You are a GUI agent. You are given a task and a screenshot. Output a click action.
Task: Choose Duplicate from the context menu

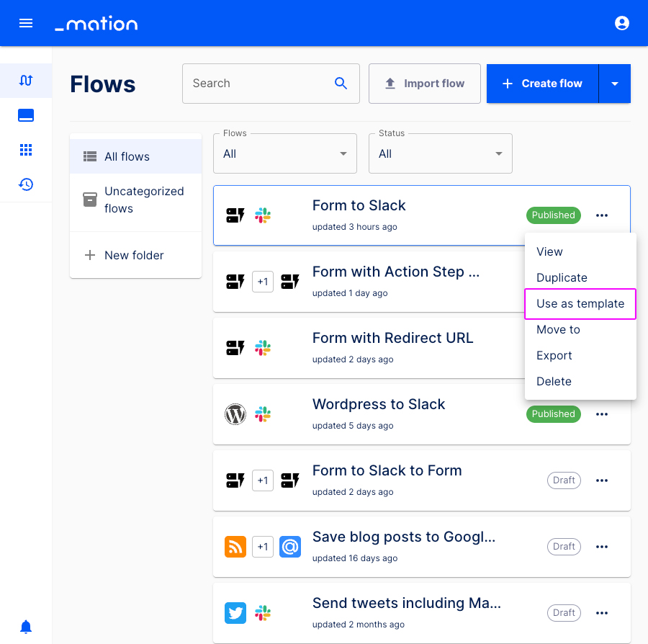562,277
